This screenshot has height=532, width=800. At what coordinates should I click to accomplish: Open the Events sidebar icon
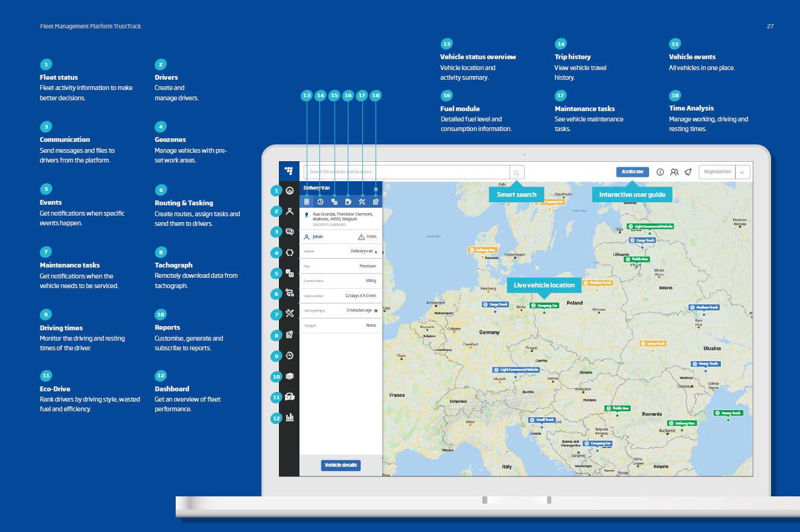click(290, 273)
